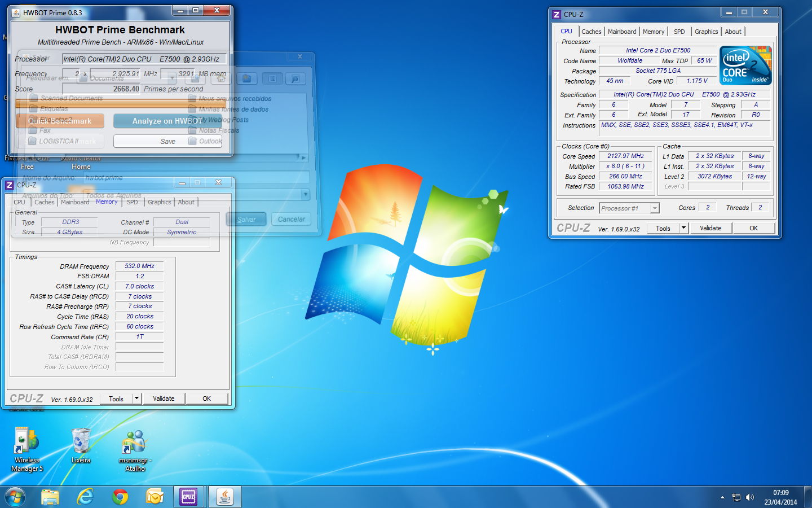Open Graphics tab in Memory-tab CPU-Z window
The image size is (812, 508).
coord(159,202)
